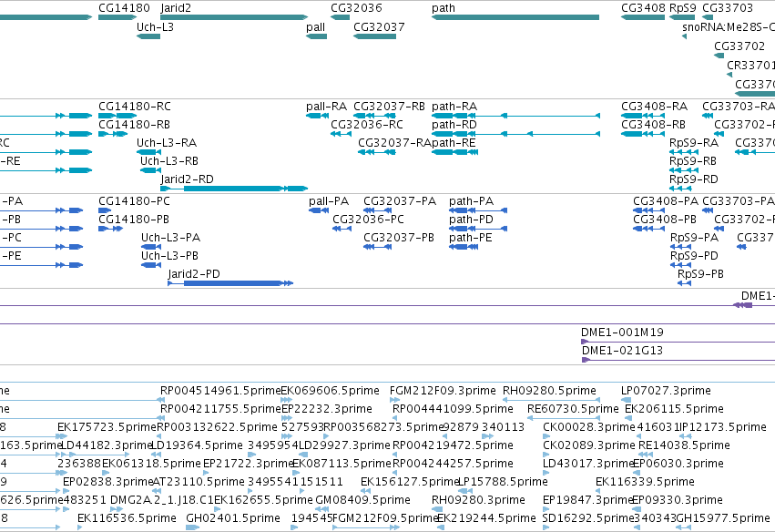The image size is (775, 532).
Task: Open EST LP07027.3prime
Action: [666, 391]
